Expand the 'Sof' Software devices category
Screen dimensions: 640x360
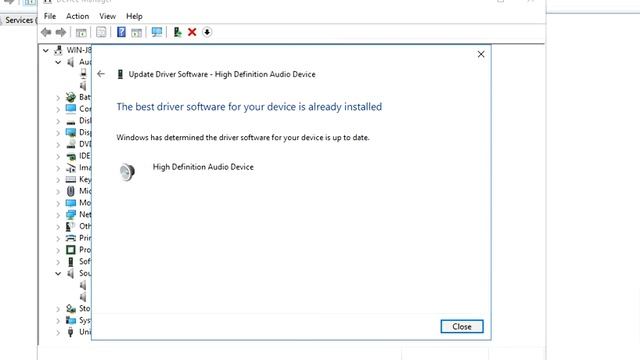point(58,262)
